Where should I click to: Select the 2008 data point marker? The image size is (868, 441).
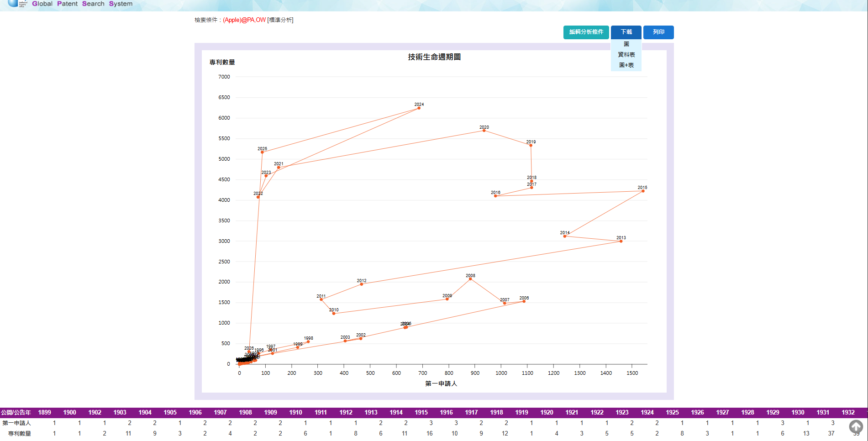tap(470, 279)
